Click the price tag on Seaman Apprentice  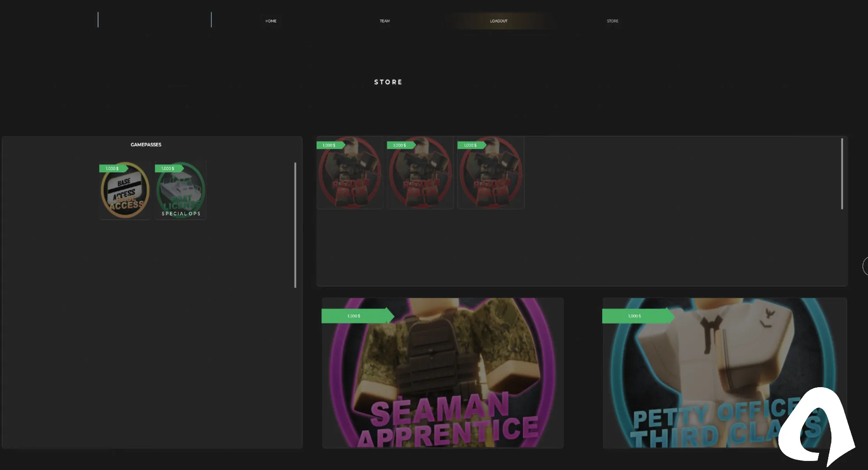pos(354,316)
